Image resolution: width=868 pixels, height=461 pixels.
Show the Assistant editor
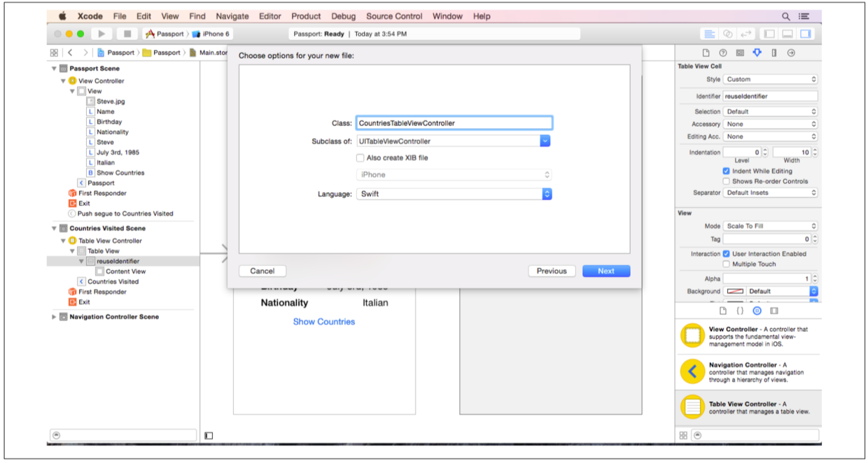pyautogui.click(x=728, y=34)
